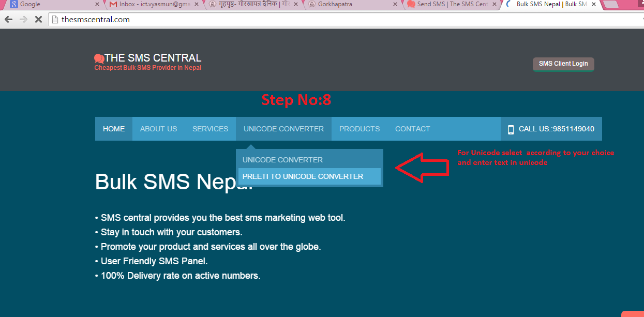Viewport: 644px width, 317px height.
Task: Click the phone icon beside Call Us
Action: tap(511, 129)
